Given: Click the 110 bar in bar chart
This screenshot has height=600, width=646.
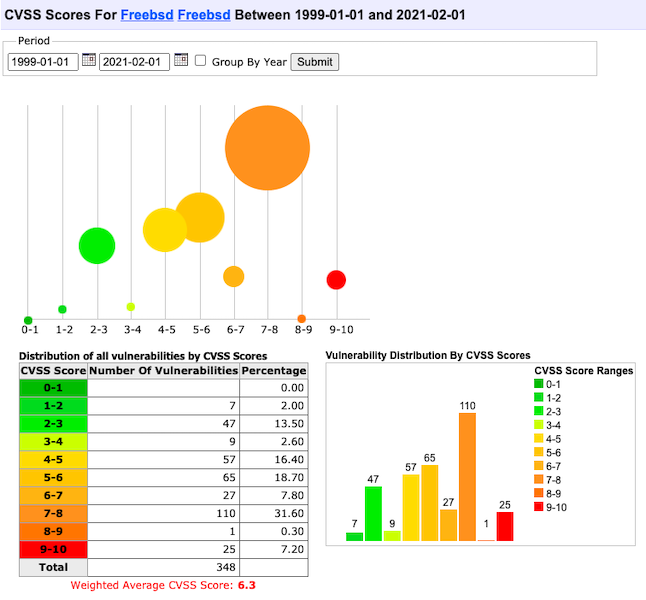Looking at the screenshot, I should click(x=467, y=477).
